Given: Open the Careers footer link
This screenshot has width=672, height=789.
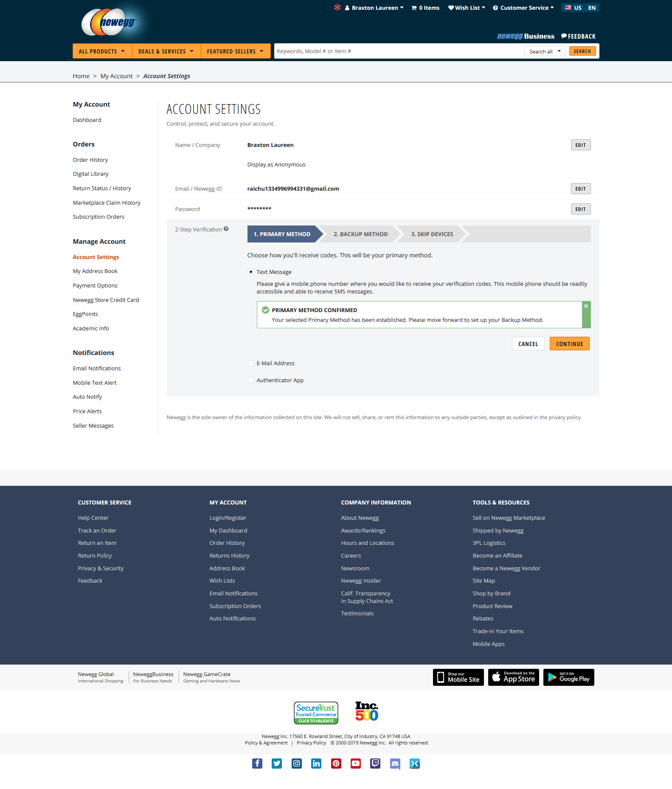Looking at the screenshot, I should [x=351, y=556].
